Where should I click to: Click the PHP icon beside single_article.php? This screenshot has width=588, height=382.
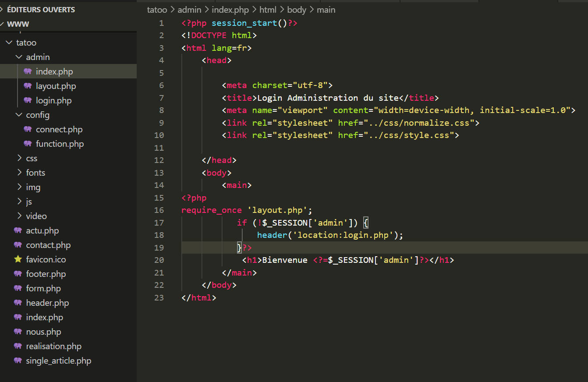pos(18,361)
